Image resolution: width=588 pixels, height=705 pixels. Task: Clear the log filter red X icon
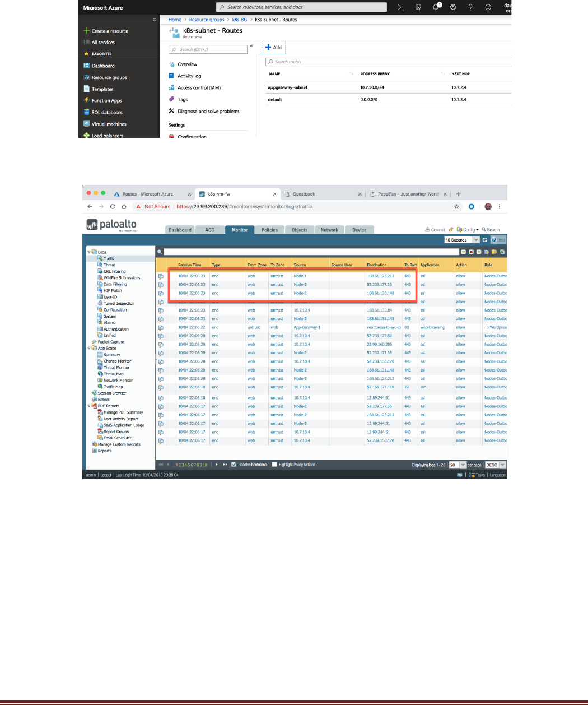click(471, 252)
